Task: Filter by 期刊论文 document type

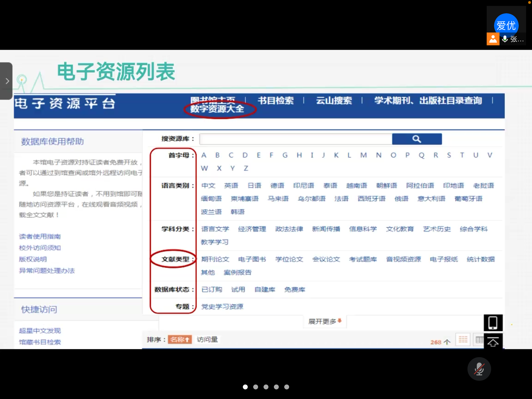Action: point(215,259)
